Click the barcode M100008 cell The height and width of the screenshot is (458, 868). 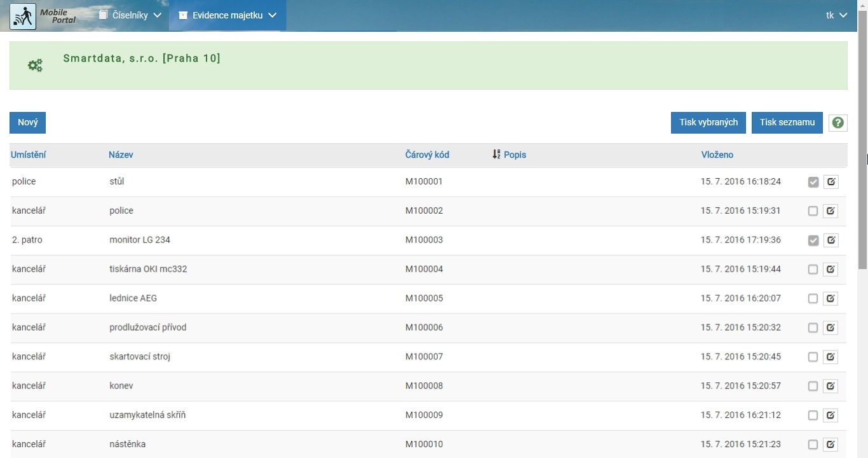coord(424,385)
